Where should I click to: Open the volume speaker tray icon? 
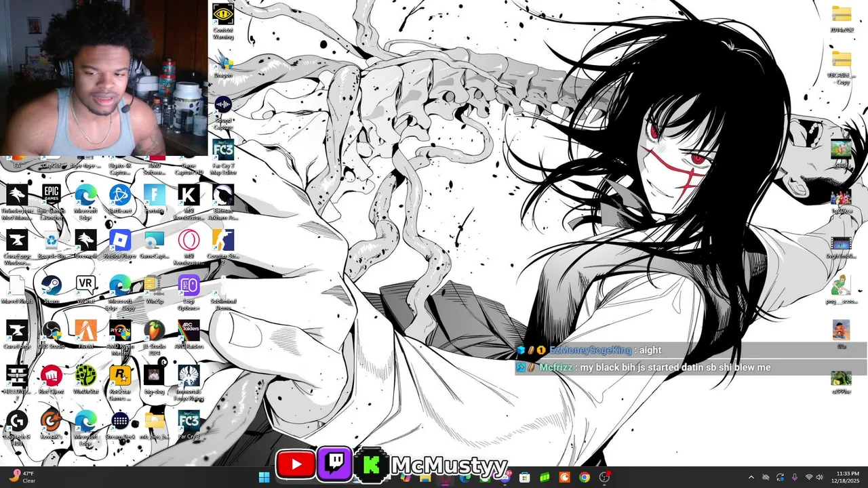pos(819,477)
